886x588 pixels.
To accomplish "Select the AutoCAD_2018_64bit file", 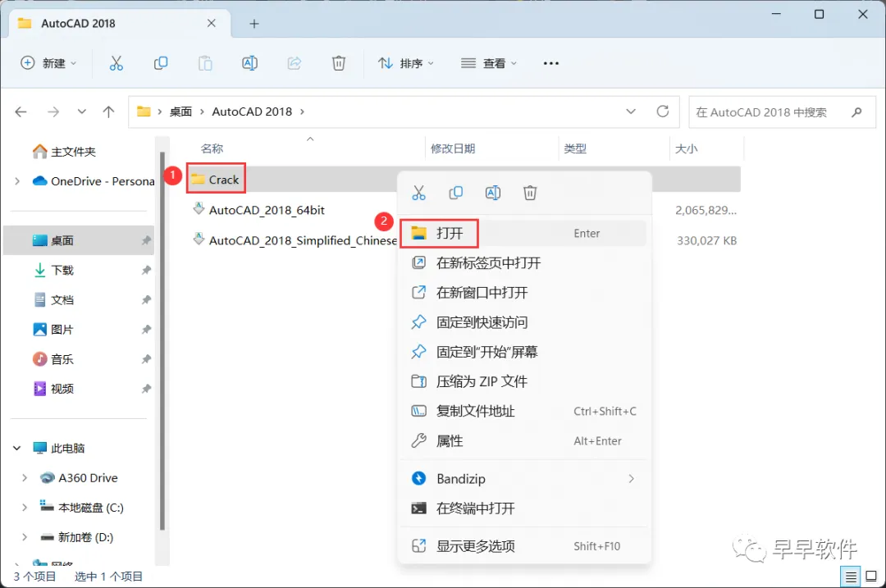I will (258, 210).
